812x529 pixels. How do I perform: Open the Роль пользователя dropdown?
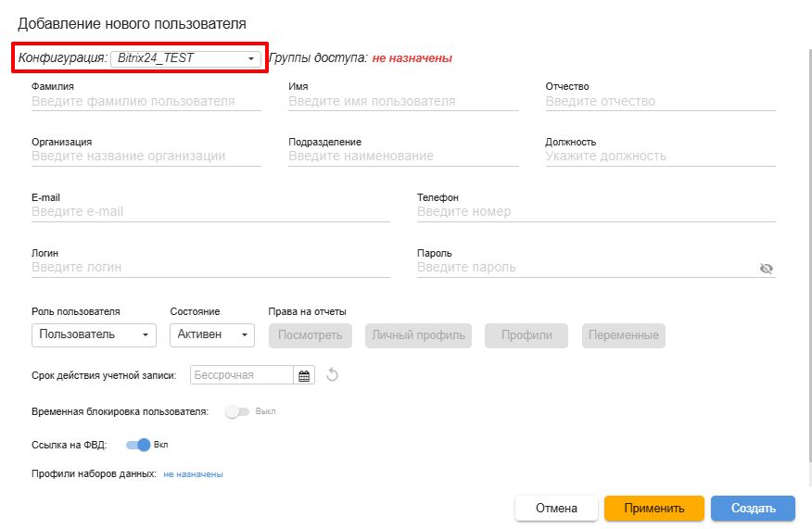pyautogui.click(x=94, y=334)
